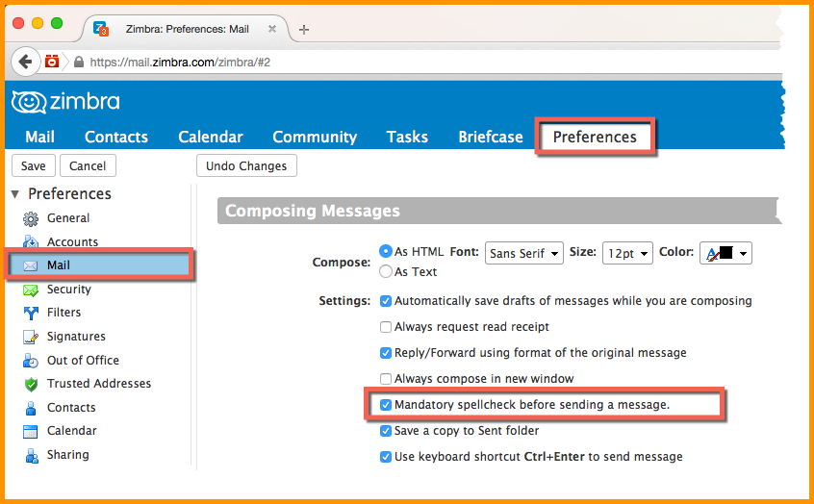Select Out of Office in preferences tree
The height and width of the screenshot is (504, 814).
pos(83,361)
